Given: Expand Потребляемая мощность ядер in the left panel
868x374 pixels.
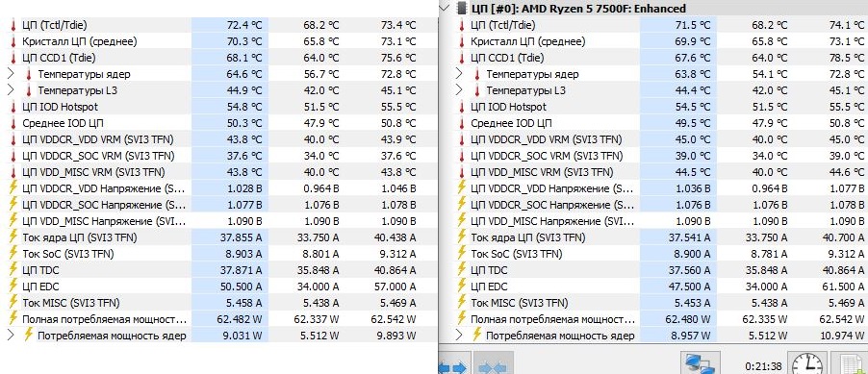Looking at the screenshot, I should (x=11, y=336).
